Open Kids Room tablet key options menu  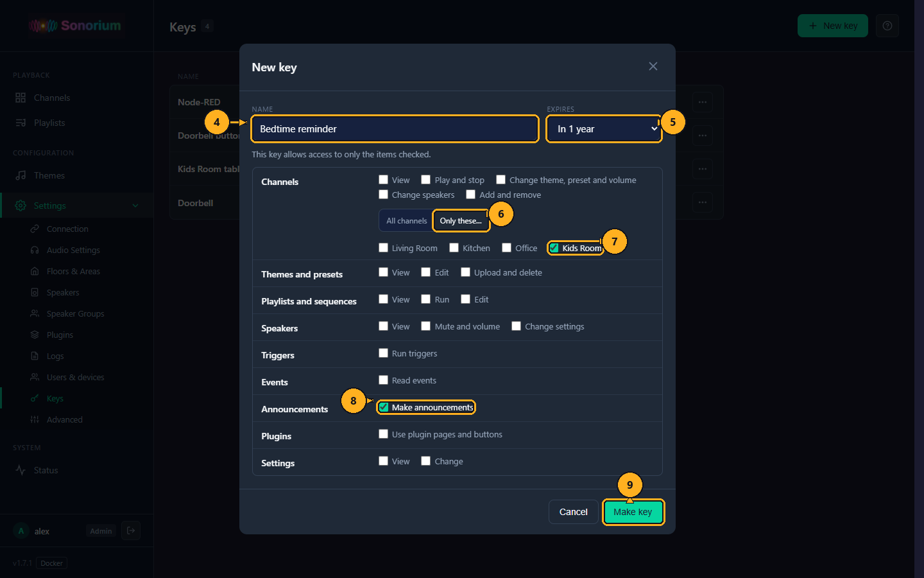[703, 169]
